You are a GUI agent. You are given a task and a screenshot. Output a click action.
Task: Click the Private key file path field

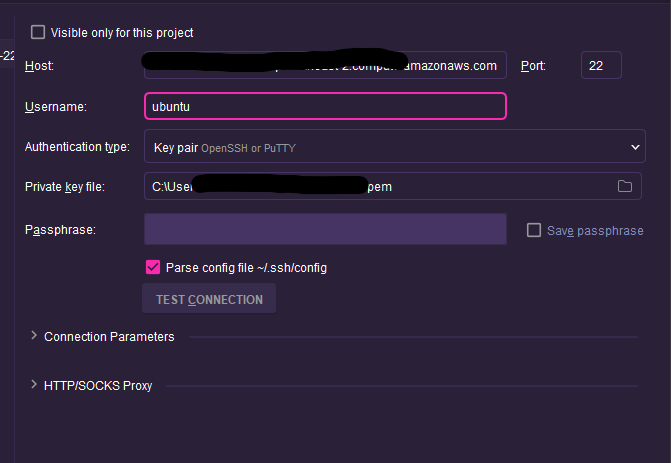[x=392, y=186]
